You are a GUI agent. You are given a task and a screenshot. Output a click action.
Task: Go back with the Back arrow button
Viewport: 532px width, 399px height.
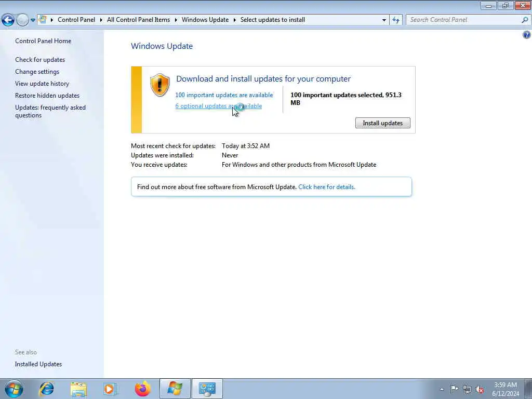coord(8,20)
